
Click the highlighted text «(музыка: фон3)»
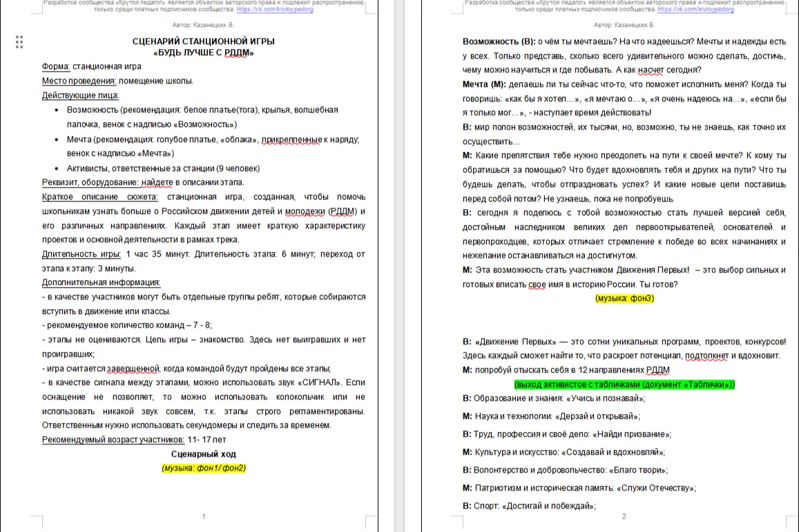click(624, 298)
